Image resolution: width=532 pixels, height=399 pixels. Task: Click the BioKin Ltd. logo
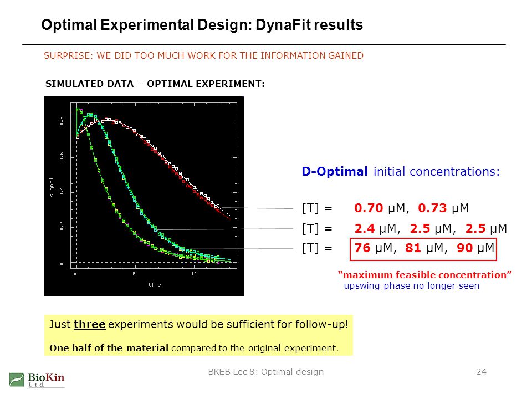point(37,380)
